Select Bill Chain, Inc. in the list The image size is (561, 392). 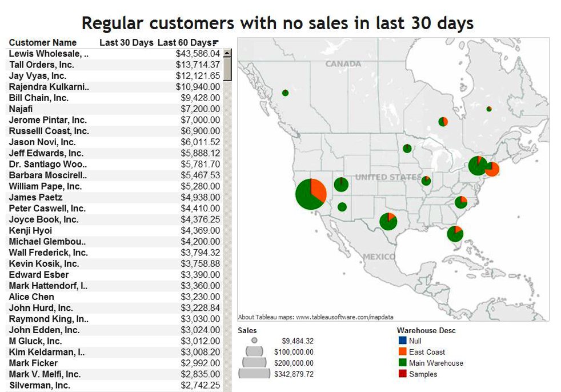click(x=39, y=98)
